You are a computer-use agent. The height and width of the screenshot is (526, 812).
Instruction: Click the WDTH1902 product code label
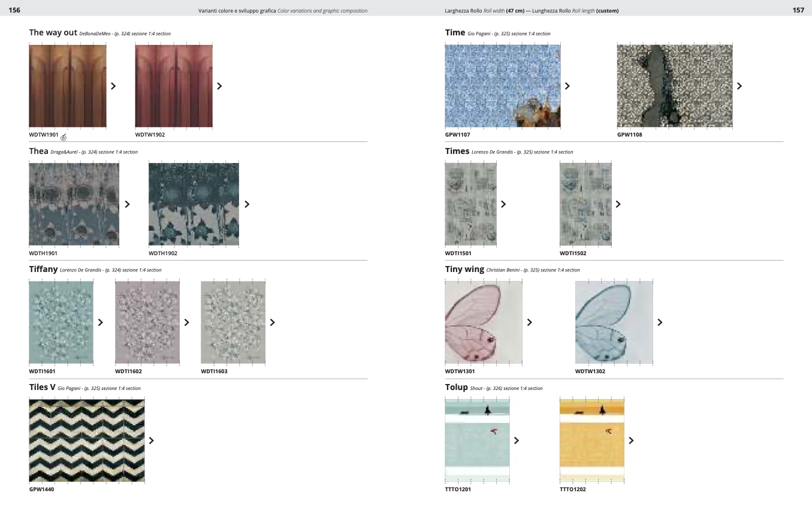pyautogui.click(x=163, y=253)
